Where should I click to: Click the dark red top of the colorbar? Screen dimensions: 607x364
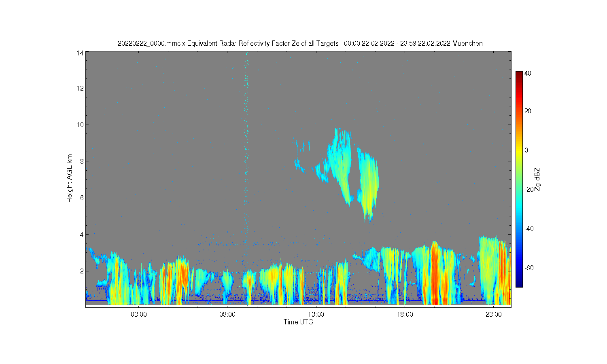click(519, 74)
